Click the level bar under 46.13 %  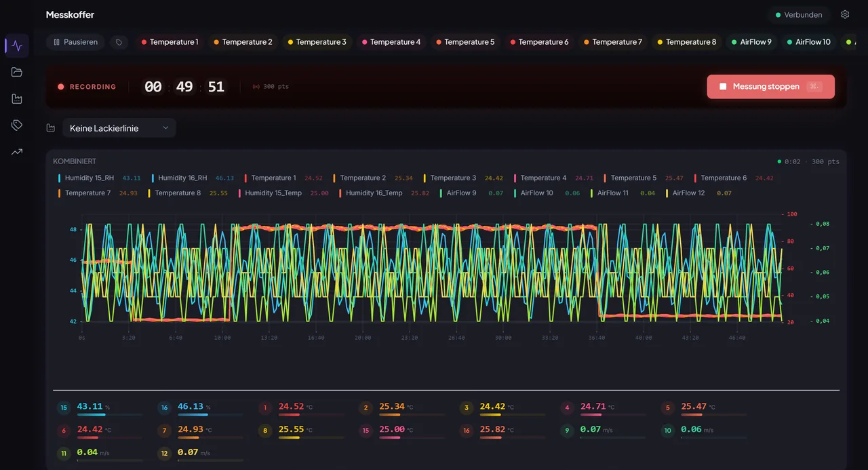point(210,414)
